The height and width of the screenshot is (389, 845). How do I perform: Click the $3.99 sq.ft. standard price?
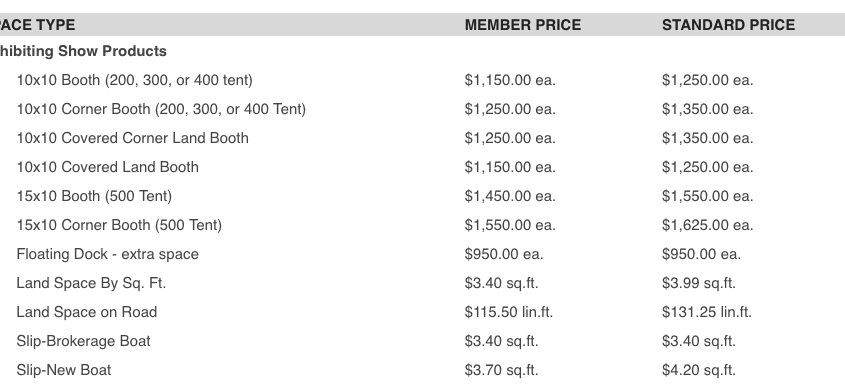tap(698, 283)
